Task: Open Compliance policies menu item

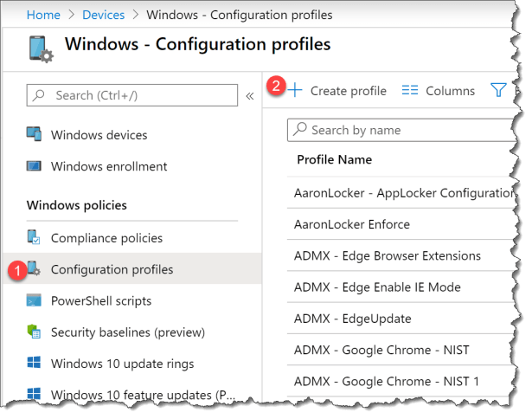Action: [x=107, y=238]
